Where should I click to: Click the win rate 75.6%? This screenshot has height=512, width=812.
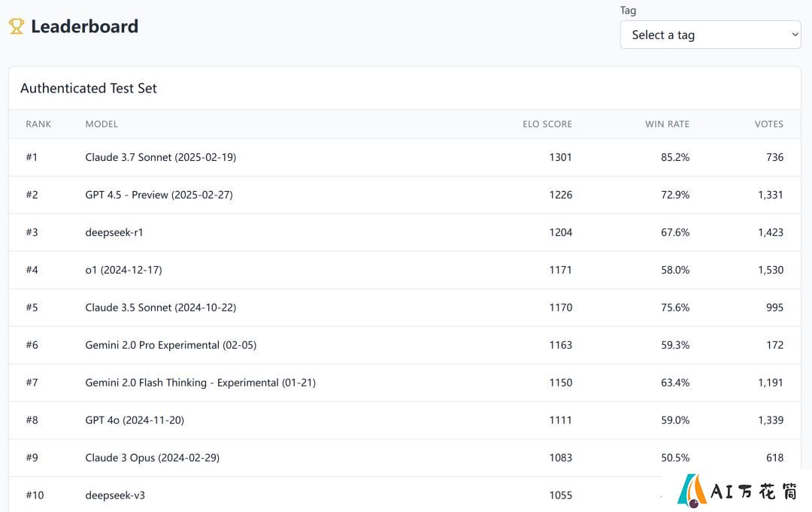[675, 308]
